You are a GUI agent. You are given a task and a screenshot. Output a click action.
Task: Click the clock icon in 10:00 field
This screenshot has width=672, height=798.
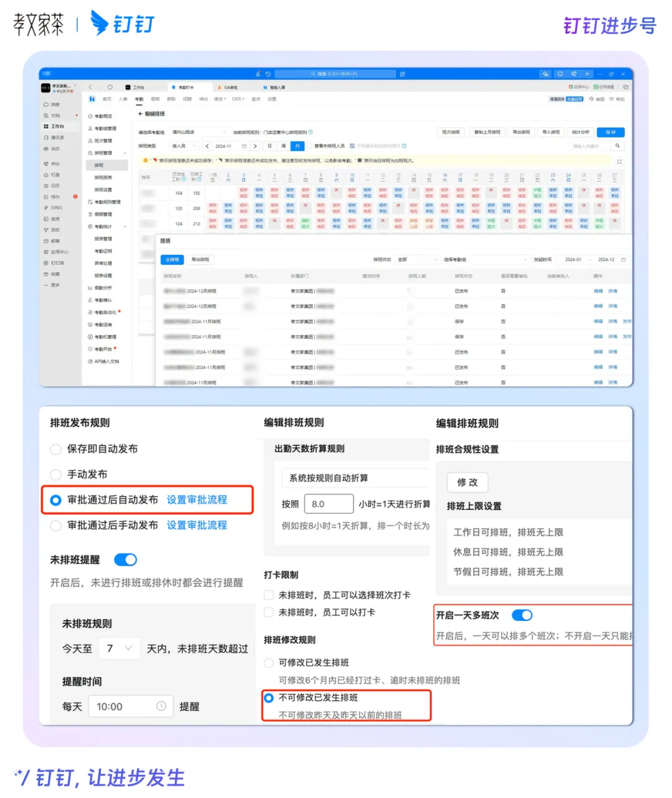pos(161,706)
